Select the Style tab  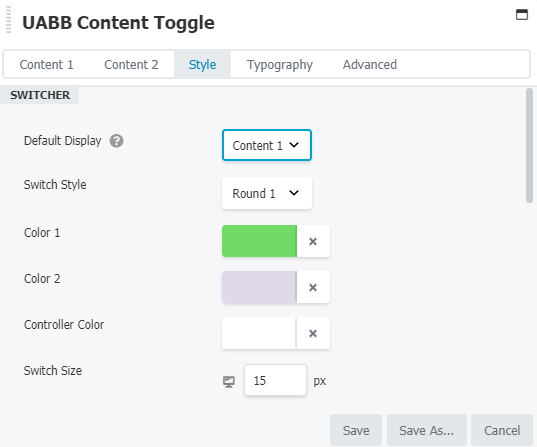(x=202, y=64)
